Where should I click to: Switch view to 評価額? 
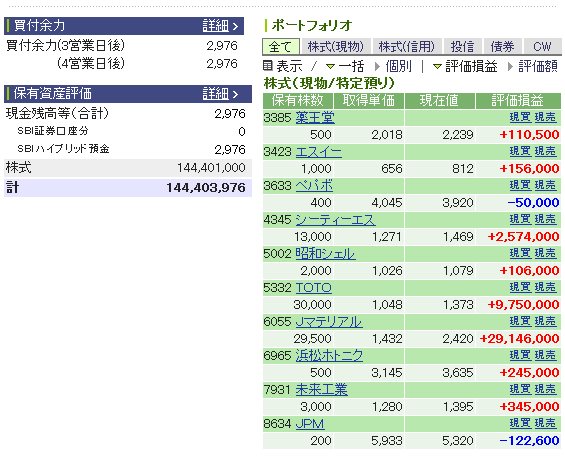point(538,66)
